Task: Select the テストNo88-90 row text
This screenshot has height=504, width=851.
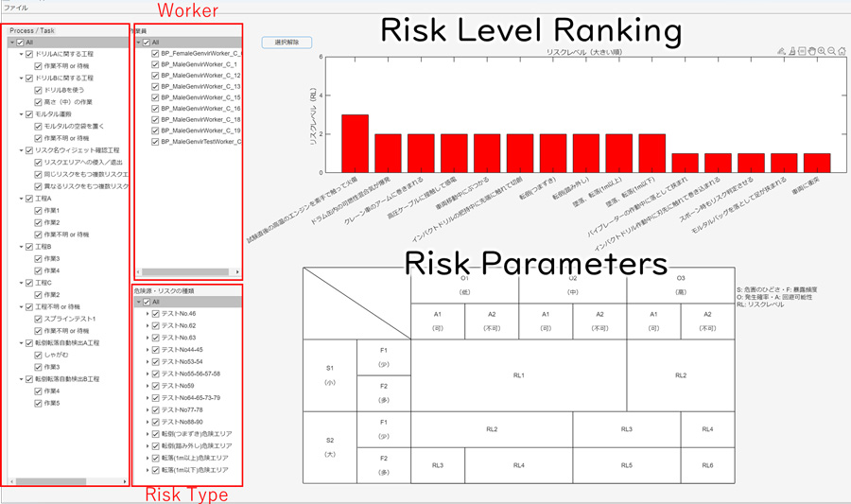Action: pos(182,422)
